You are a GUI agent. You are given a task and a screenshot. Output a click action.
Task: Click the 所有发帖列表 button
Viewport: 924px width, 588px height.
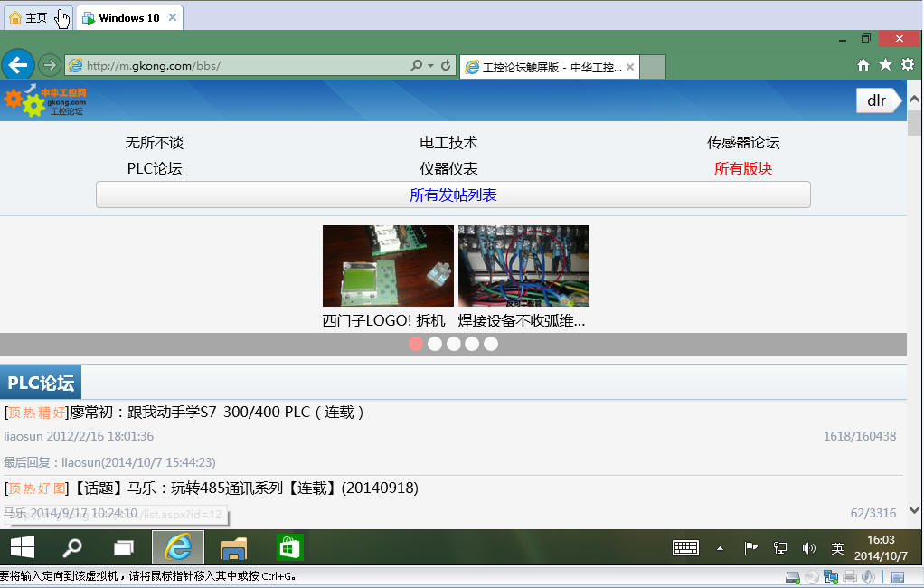tap(453, 194)
